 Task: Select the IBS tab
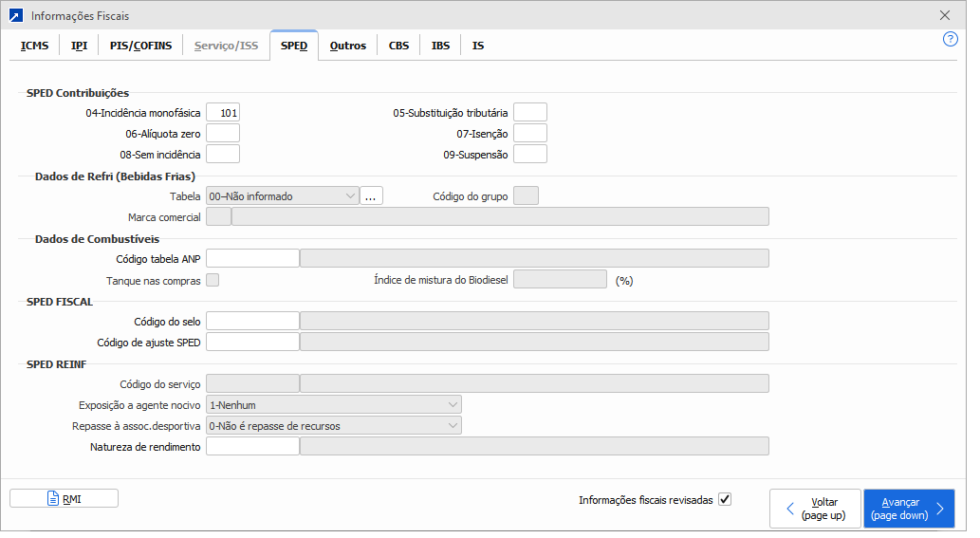(440, 46)
